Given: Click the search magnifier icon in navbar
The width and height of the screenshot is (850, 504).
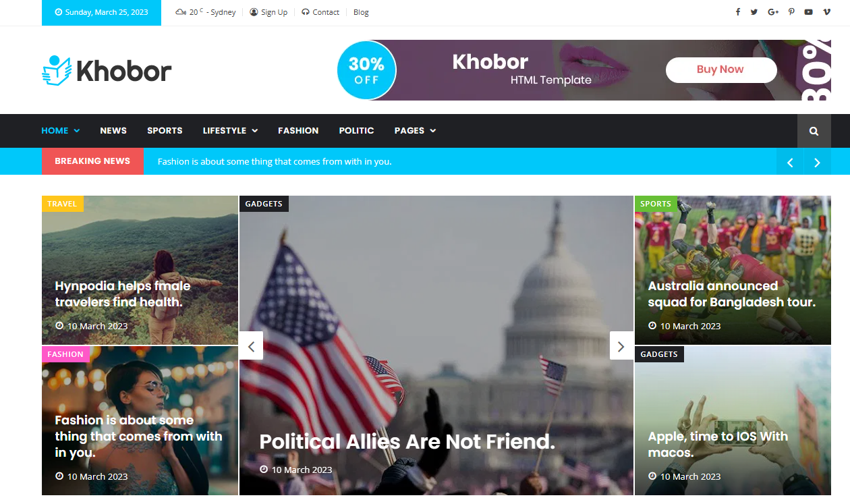Looking at the screenshot, I should click(x=814, y=131).
